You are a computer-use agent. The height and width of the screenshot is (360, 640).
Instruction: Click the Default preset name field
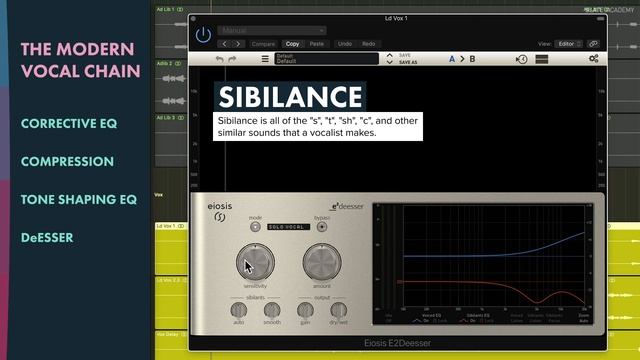click(327, 59)
